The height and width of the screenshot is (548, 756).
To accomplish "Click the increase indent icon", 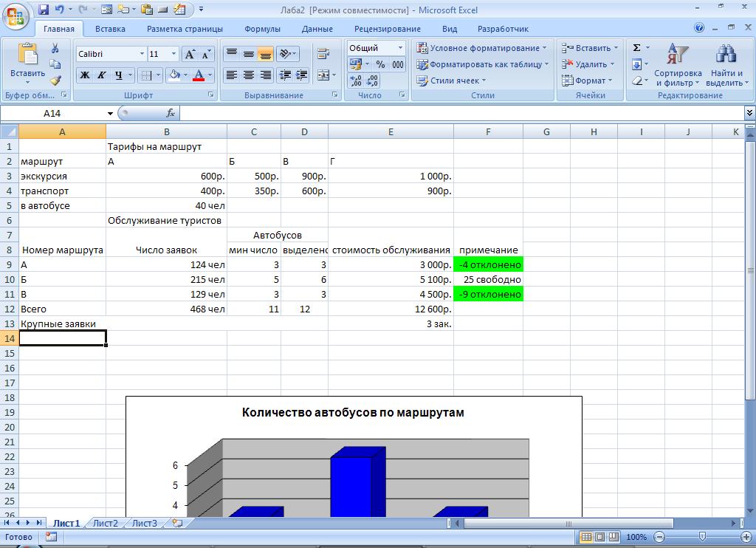I will point(302,75).
